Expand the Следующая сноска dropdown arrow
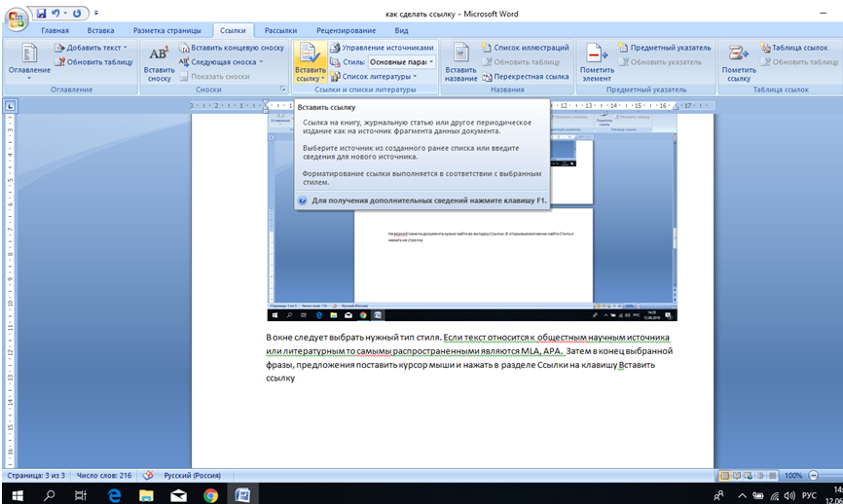Viewport: 843px width, 504px height. click(x=261, y=62)
